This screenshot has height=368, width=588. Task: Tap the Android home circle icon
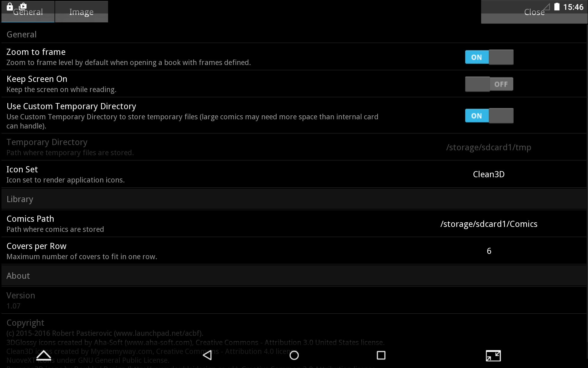coord(294,355)
